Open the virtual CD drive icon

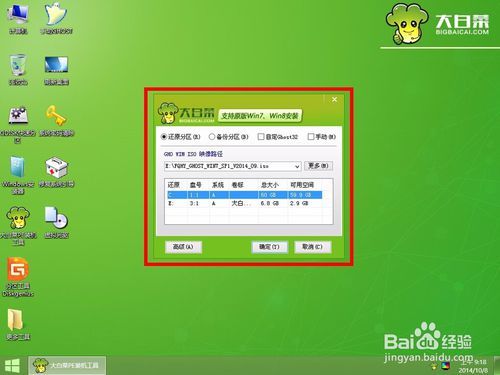point(56,222)
